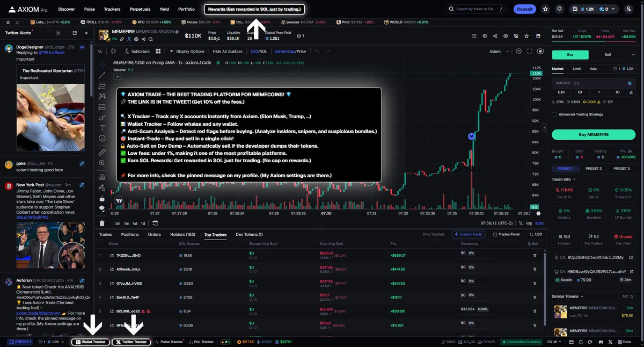Click the Buy MEMEFIRE button
The image size is (644, 347).
pos(593,134)
